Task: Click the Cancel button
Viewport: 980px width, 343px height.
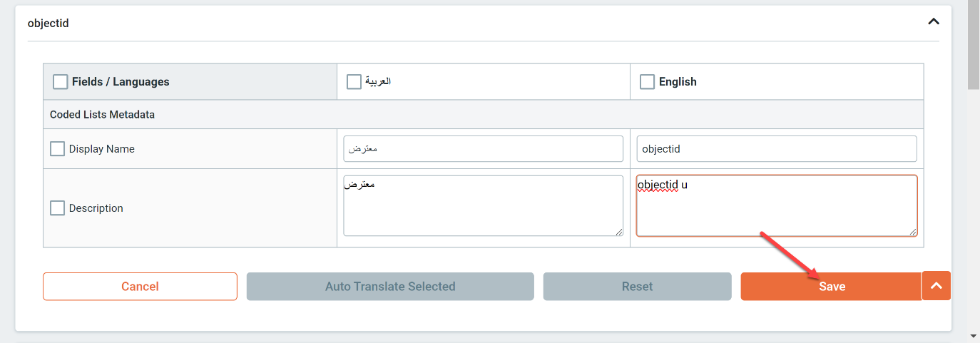Action: click(x=140, y=286)
